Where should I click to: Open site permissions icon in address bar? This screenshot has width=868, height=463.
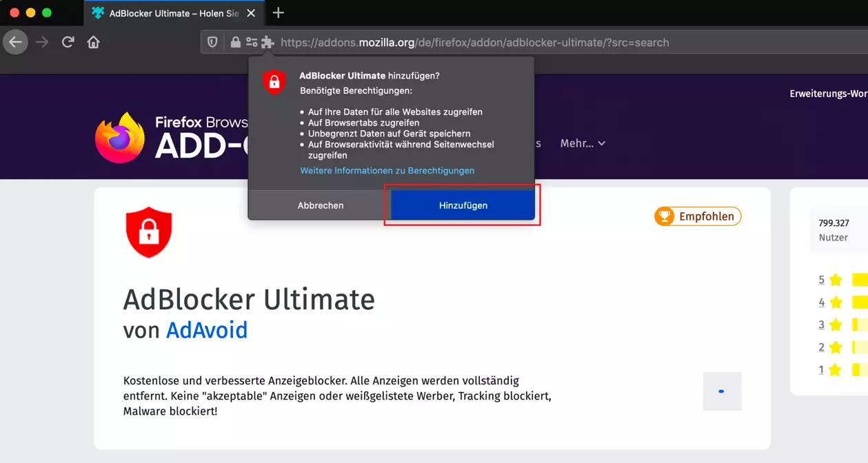[x=251, y=42]
